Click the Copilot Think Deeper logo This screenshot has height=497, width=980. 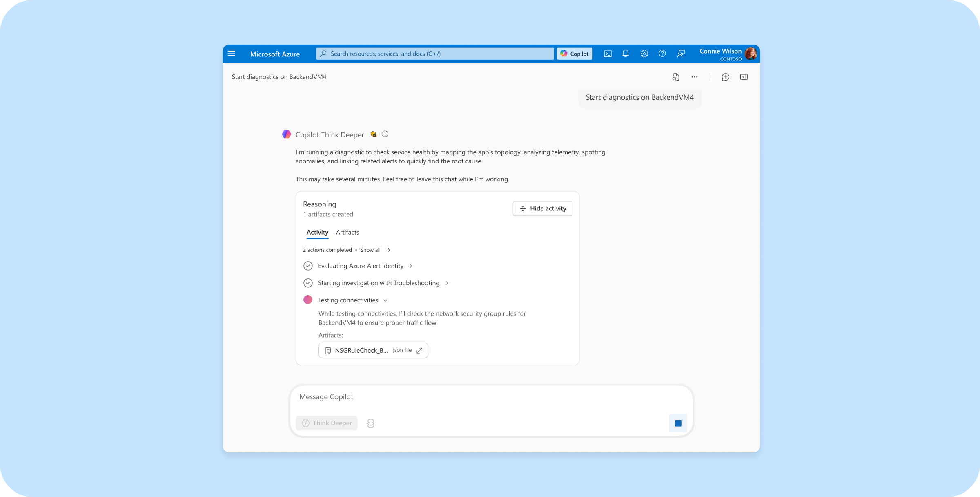click(286, 134)
